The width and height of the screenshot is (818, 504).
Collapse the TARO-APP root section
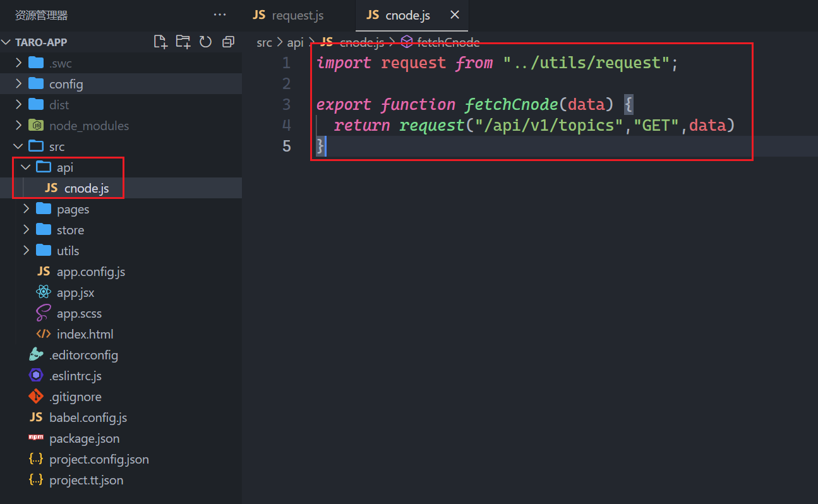pyautogui.click(x=7, y=42)
